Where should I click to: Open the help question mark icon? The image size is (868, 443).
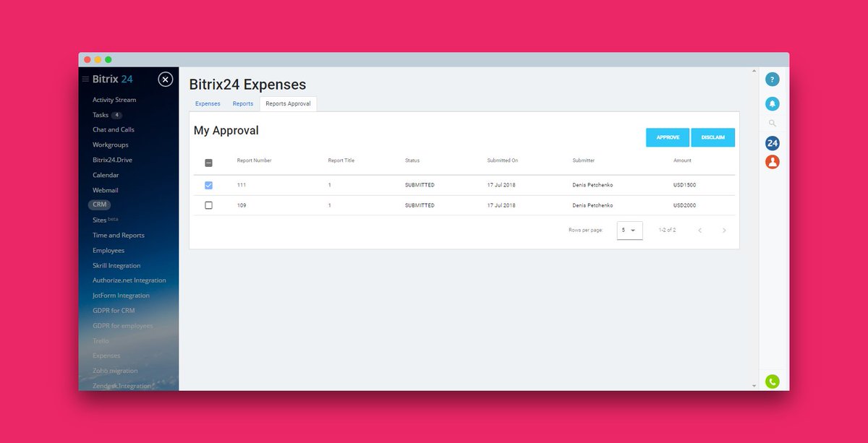coord(773,79)
